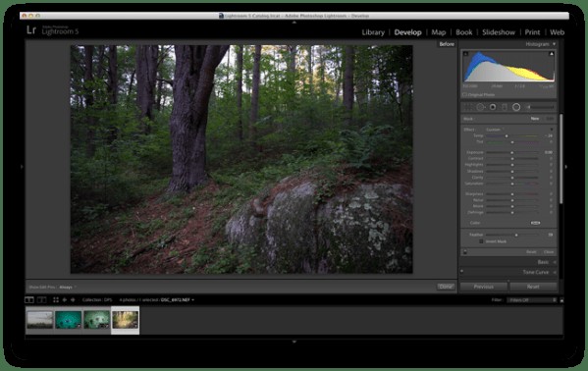Click the main window display icon
This screenshot has width=588, height=371.
29,299
